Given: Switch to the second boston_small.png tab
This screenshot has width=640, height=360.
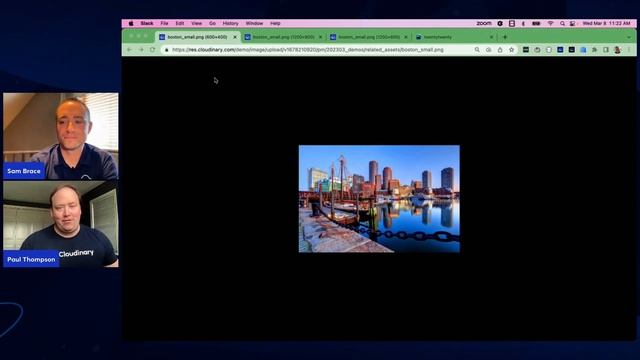Looking at the screenshot, I should (x=283, y=37).
